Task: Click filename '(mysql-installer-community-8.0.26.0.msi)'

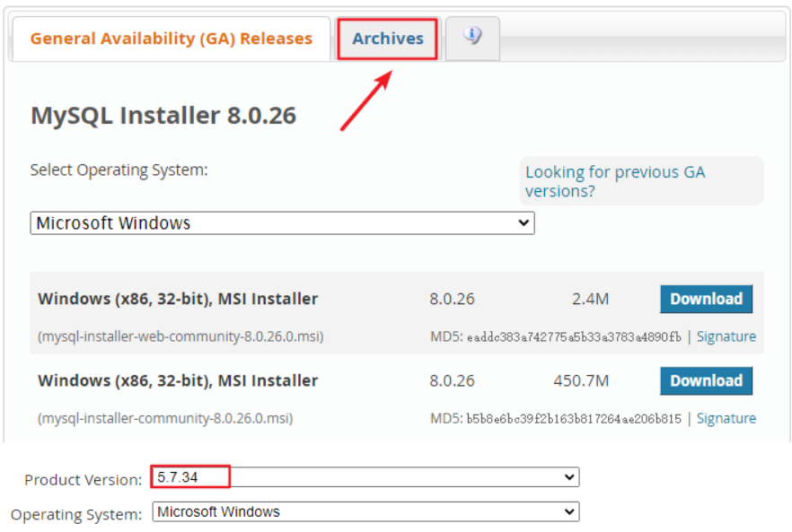Action: click(x=165, y=418)
